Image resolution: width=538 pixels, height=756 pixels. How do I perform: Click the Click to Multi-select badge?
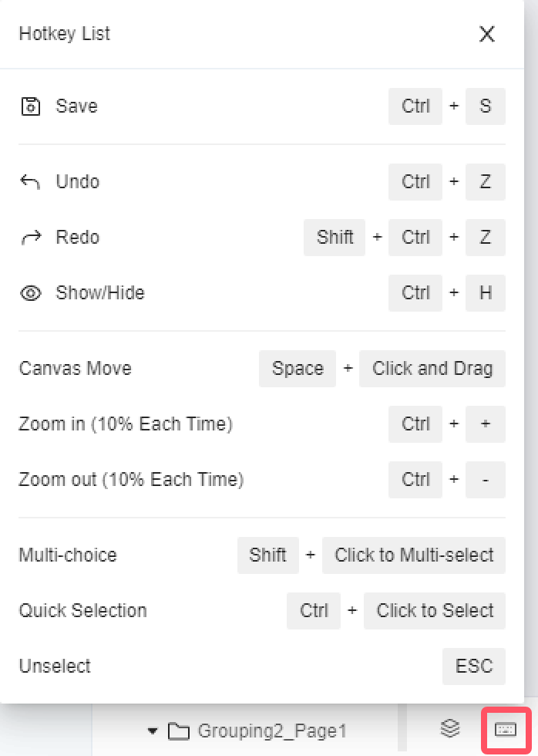pyautogui.click(x=413, y=555)
